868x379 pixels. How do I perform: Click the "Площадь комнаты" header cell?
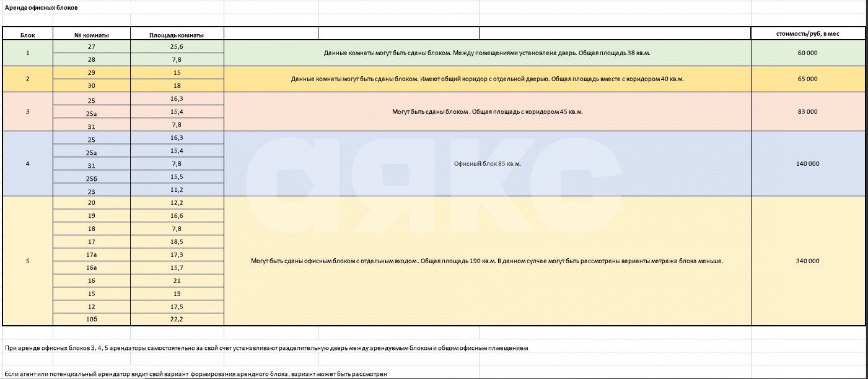(x=177, y=35)
